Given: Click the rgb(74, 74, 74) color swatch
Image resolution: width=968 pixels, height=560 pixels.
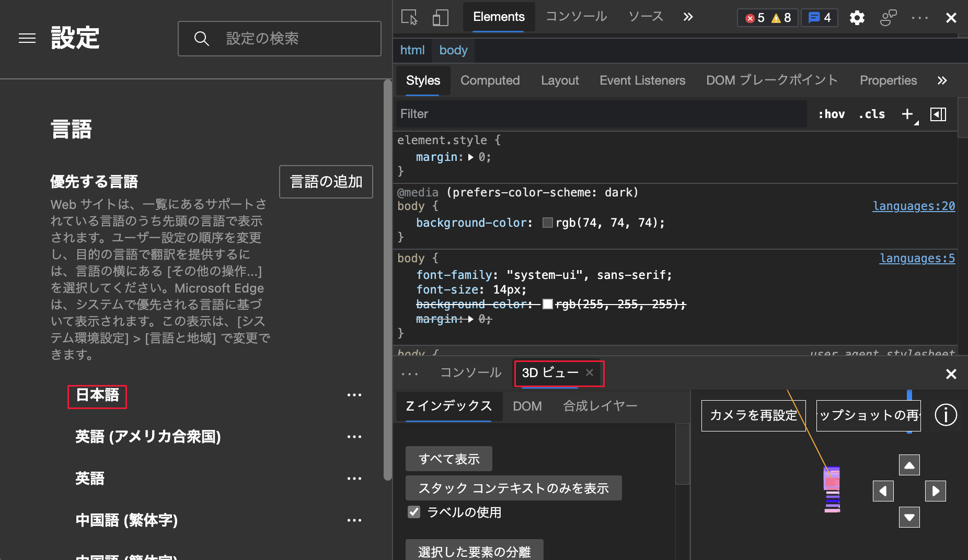Looking at the screenshot, I should (547, 223).
